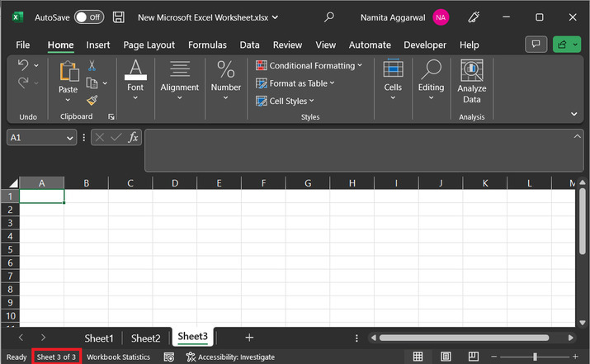590x364 pixels.
Task: Switch to Page Break Preview icon
Action: click(474, 356)
